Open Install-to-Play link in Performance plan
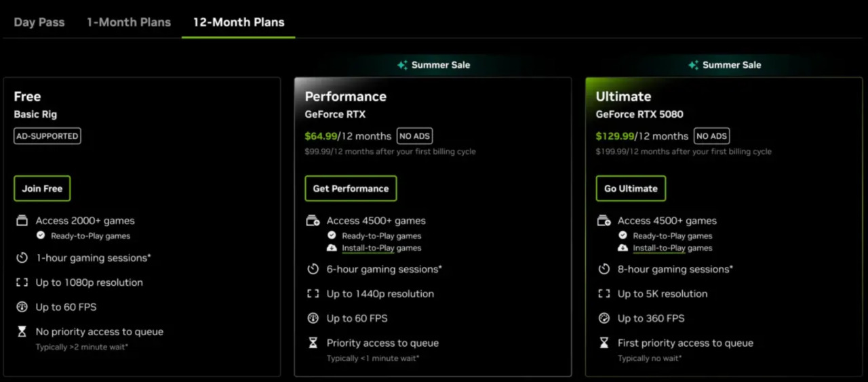 tap(368, 248)
